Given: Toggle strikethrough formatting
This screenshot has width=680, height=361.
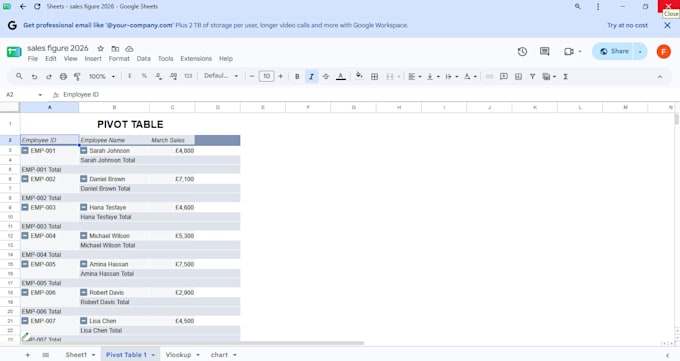Looking at the screenshot, I should (x=326, y=76).
